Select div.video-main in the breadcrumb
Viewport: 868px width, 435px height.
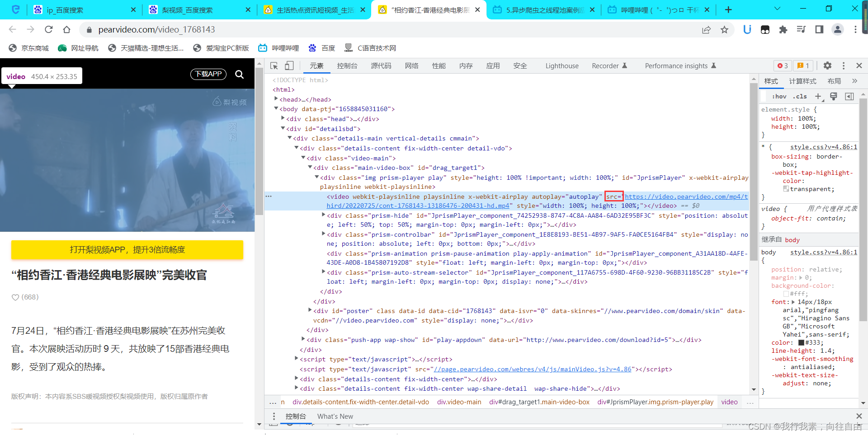[x=459, y=402]
